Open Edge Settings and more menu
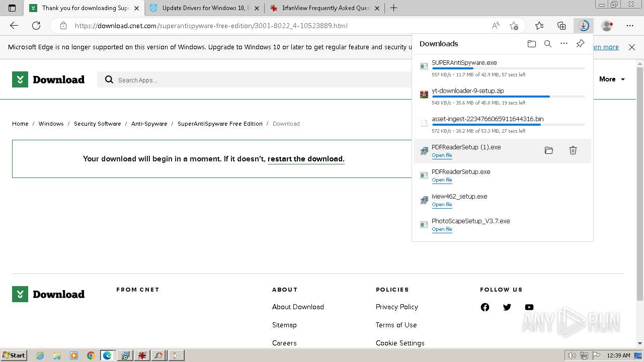Image resolution: width=644 pixels, height=362 pixels. pos(630,26)
